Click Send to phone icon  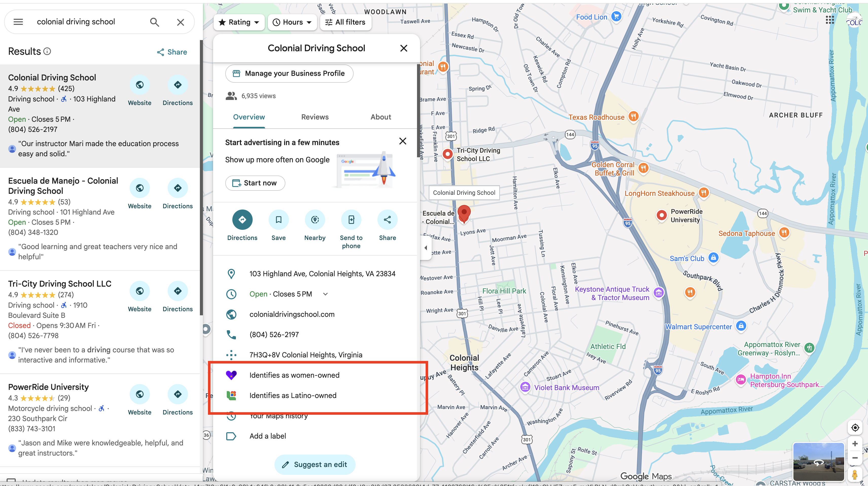[351, 220]
